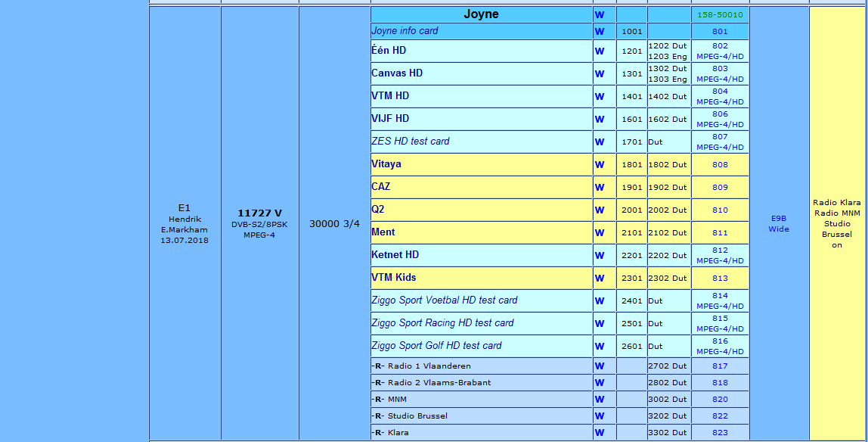This screenshot has height=442, width=868.
Task: Open the 803 MPEG-4/HD link
Action: 720,73
